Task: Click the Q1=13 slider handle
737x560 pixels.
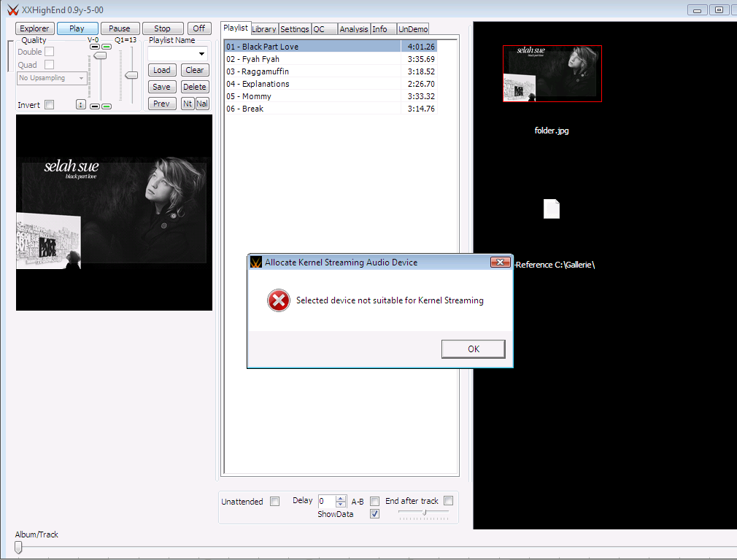Action: pos(131,75)
